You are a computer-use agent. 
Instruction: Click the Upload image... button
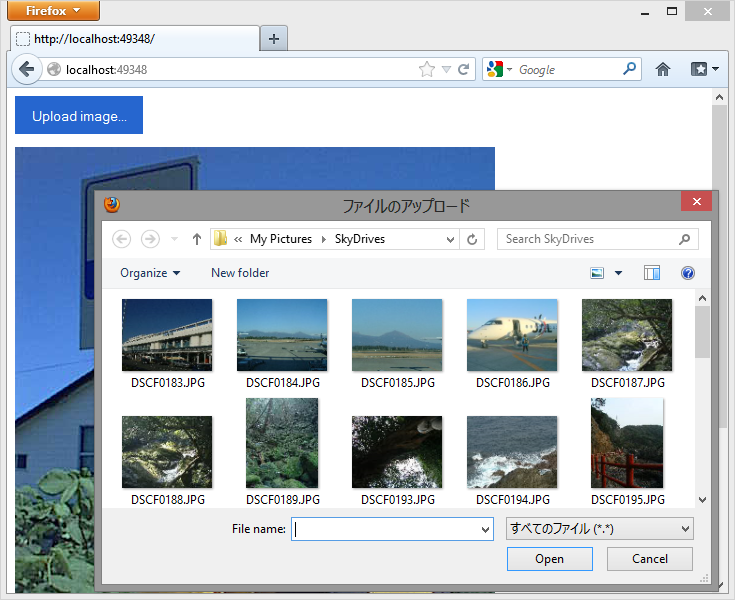pos(79,115)
